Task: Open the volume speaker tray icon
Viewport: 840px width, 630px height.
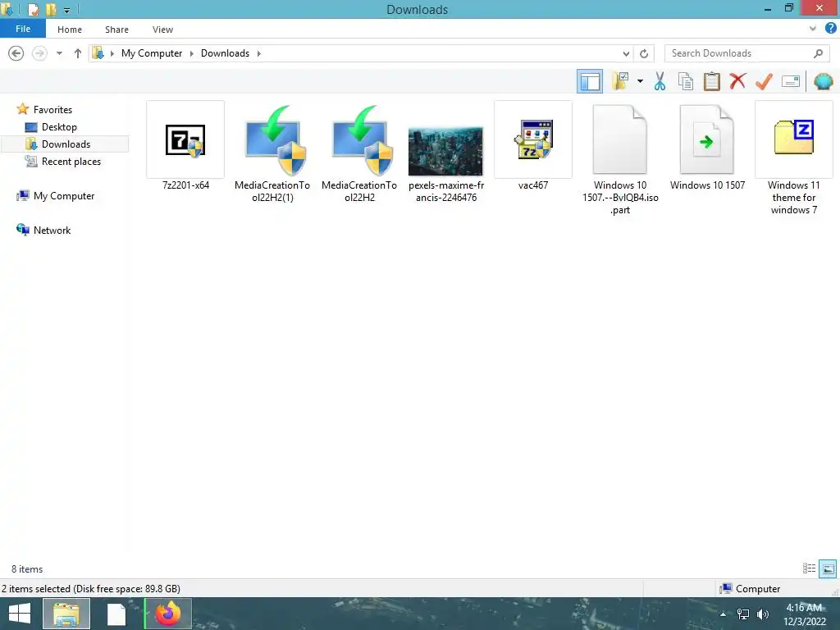Action: [x=763, y=614]
